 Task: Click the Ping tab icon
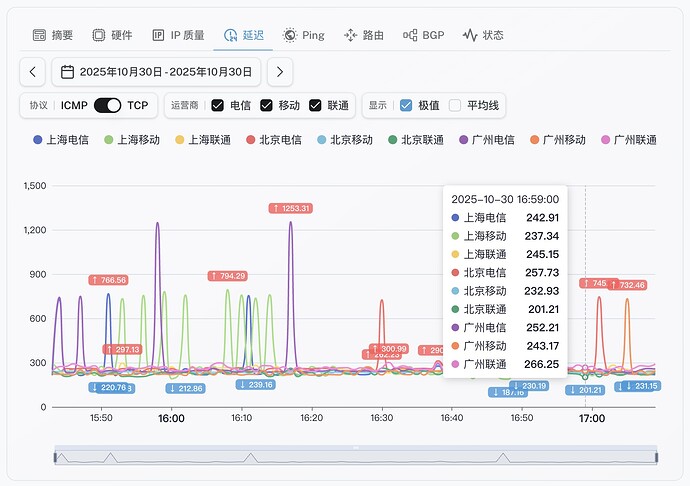pos(290,35)
